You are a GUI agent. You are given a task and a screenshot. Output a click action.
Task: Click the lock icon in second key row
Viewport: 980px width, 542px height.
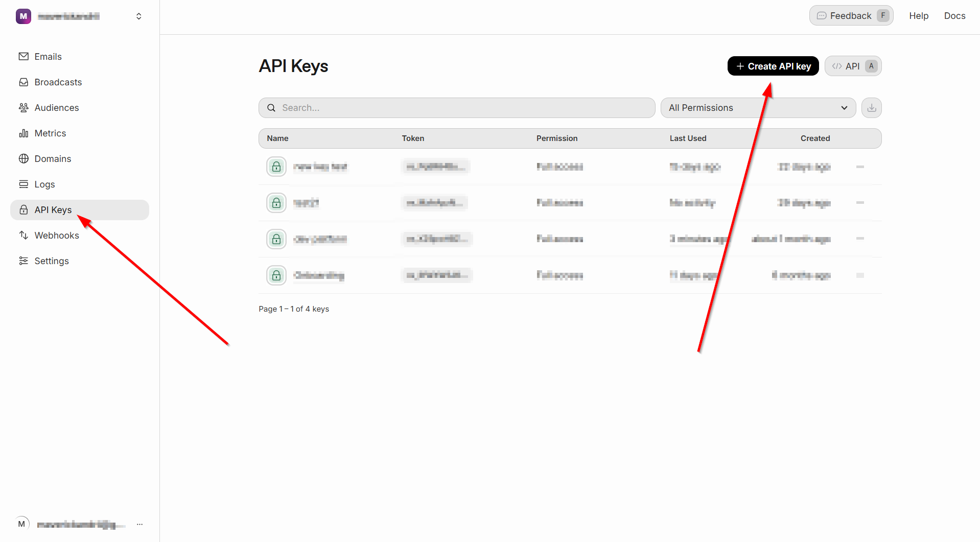[276, 203]
